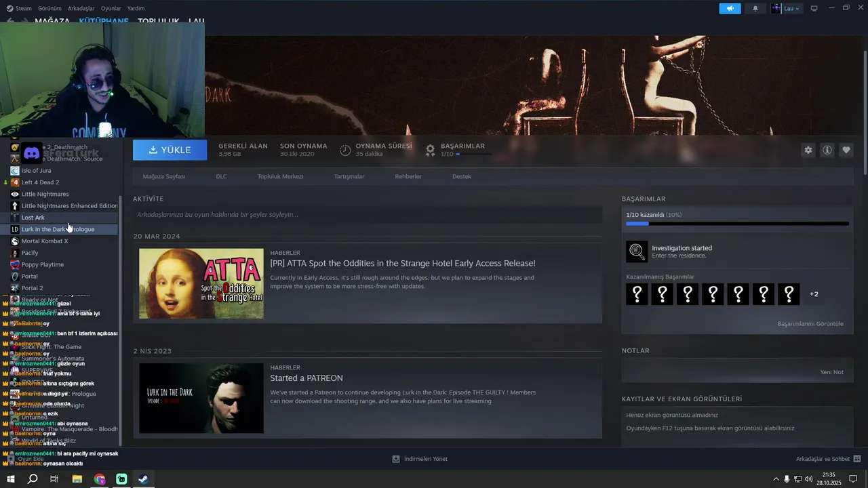This screenshot has height=488, width=868.
Task: Open the Tartışmalar link
Action: coord(349,176)
